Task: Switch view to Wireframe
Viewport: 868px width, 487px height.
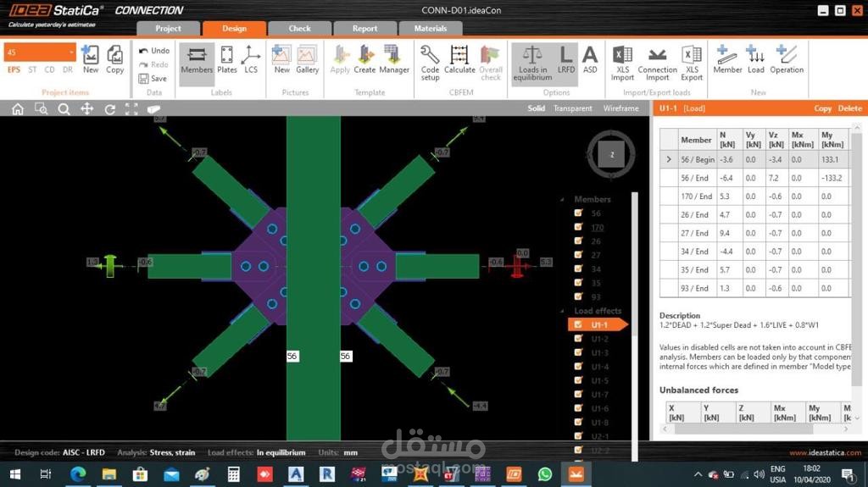Action: (x=621, y=108)
